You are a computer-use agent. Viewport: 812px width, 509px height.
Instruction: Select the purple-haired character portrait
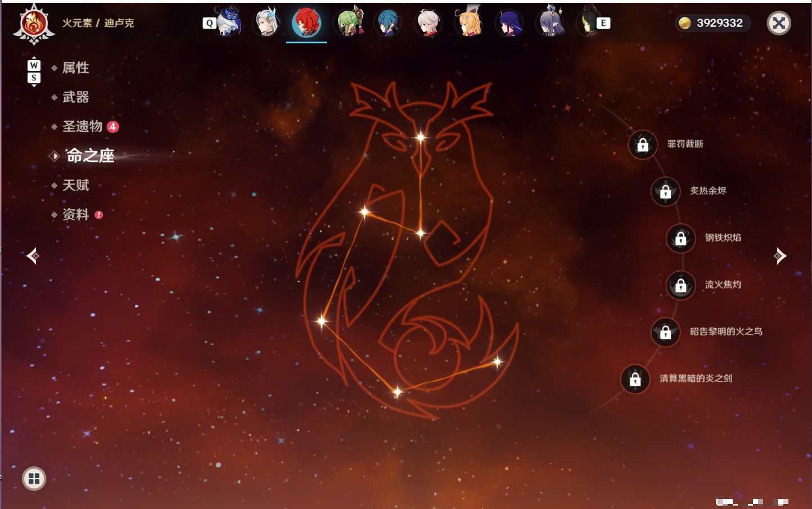pyautogui.click(x=509, y=23)
